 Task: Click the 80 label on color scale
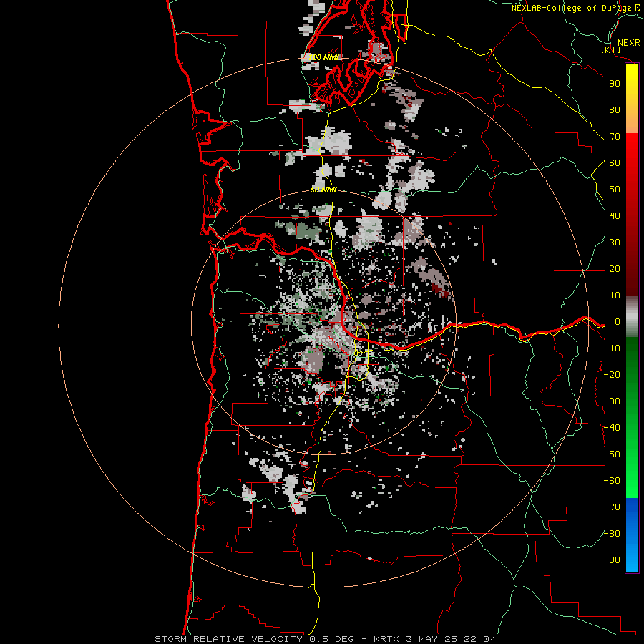point(615,109)
